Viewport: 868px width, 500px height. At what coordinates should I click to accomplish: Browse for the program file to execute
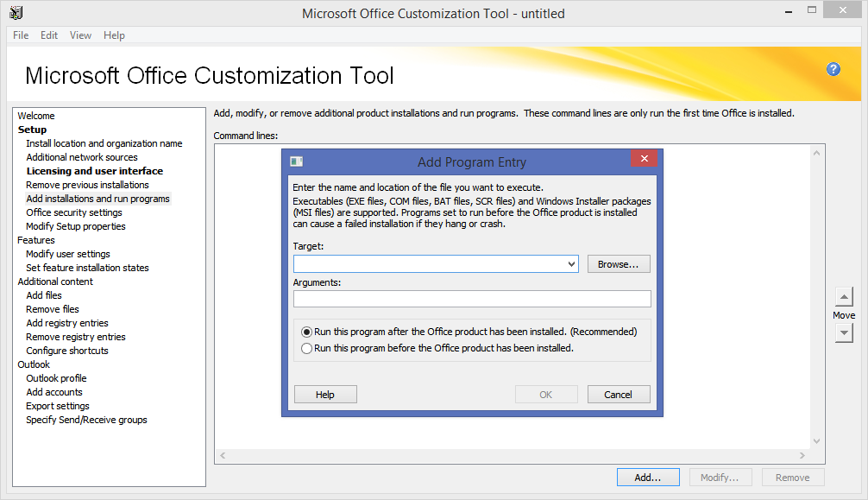coord(619,263)
